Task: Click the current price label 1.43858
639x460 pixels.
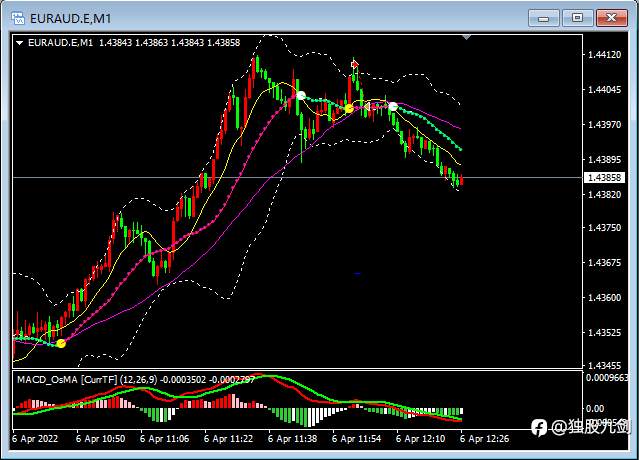Action: pyautogui.click(x=604, y=178)
